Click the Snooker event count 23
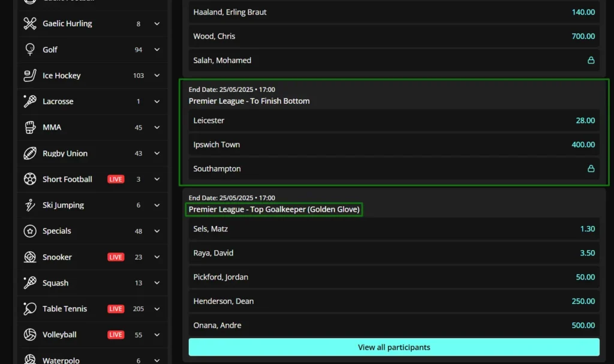This screenshot has height=364, width=614. 139,257
